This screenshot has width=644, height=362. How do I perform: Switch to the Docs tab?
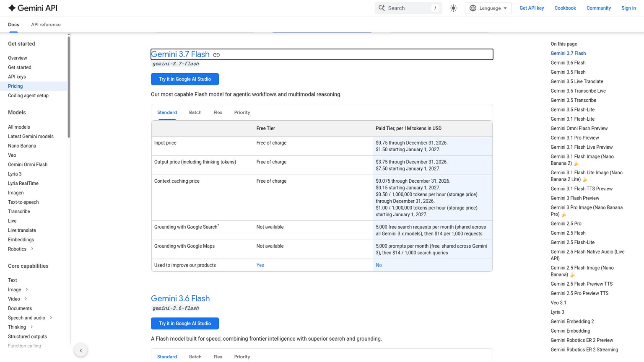[x=13, y=25]
